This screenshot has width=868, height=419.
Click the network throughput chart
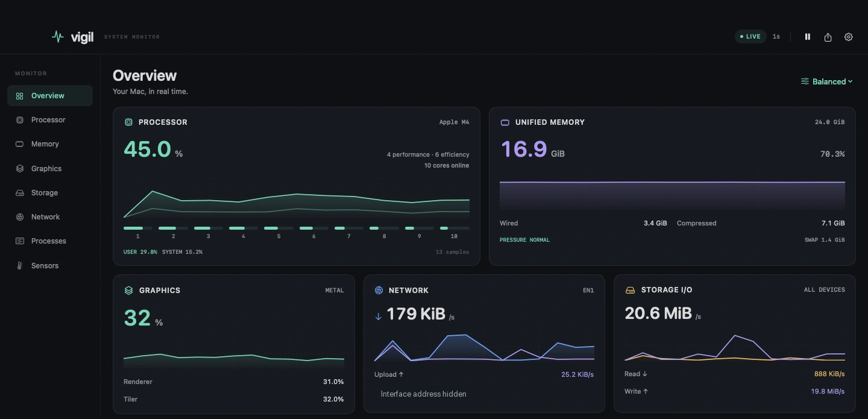(x=484, y=347)
